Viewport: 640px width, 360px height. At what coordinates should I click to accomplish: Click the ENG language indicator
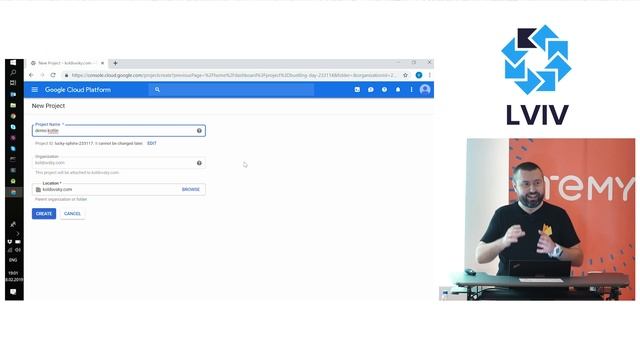point(13,260)
